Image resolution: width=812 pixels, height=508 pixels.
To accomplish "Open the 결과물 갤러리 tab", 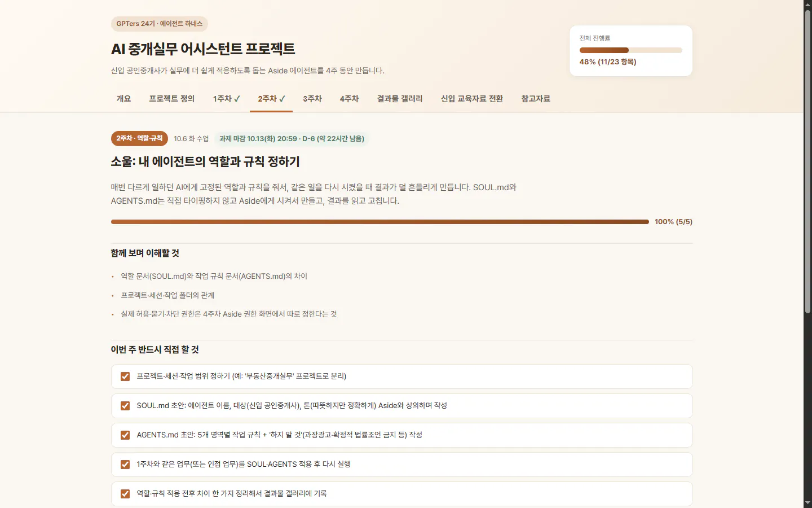I will point(400,99).
